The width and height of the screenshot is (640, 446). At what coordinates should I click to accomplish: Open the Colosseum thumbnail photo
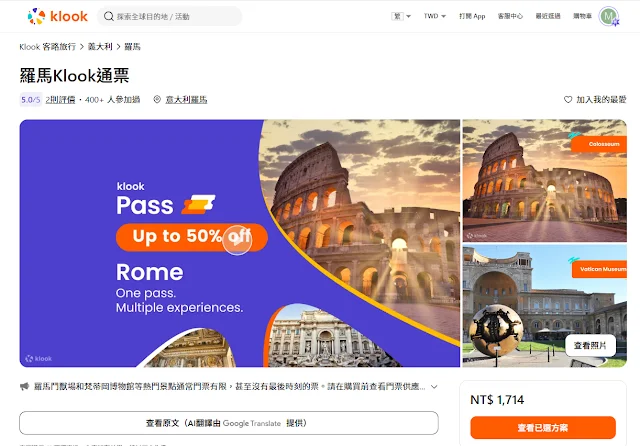tap(544, 181)
